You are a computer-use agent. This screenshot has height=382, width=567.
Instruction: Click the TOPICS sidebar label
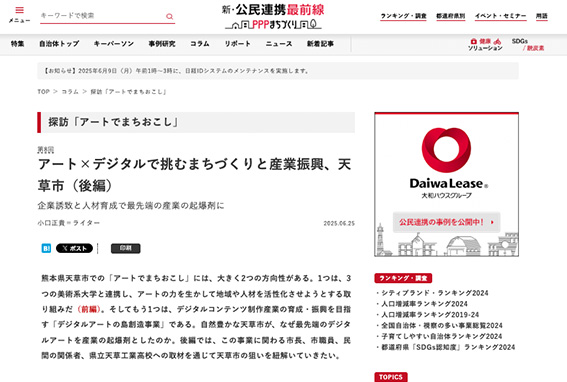coord(391,377)
